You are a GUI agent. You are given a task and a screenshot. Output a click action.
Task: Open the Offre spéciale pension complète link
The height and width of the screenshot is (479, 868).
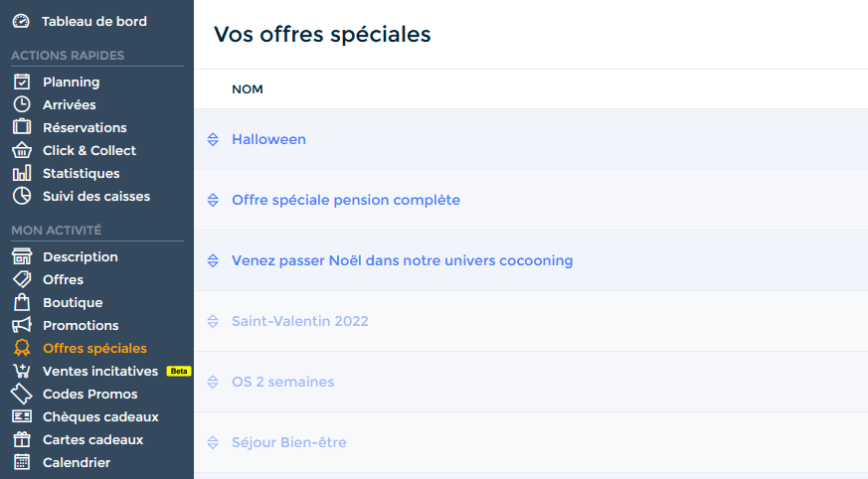coord(345,200)
